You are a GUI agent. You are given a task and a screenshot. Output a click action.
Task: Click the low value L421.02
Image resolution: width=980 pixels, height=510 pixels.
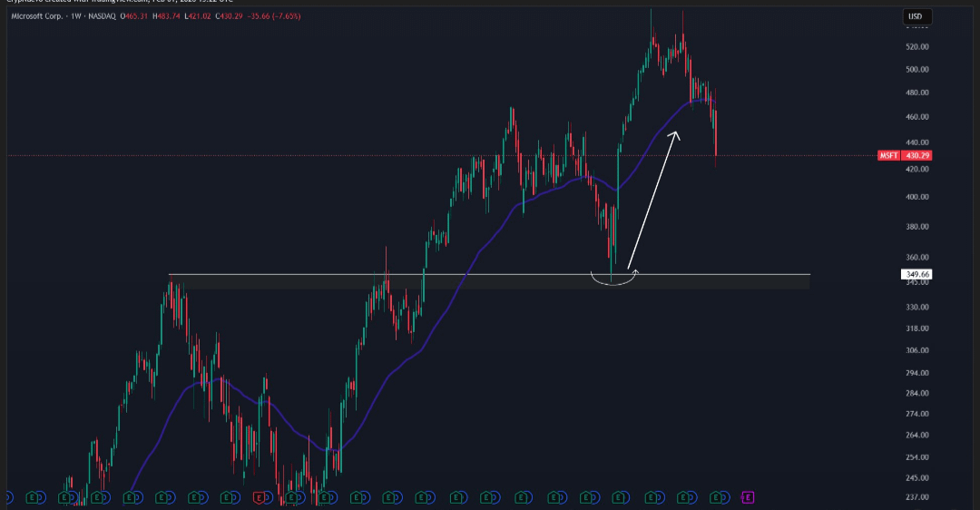point(198,16)
